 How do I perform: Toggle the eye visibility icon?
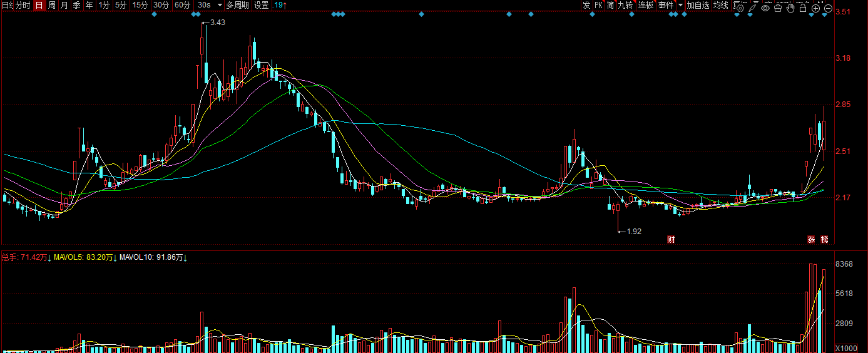765,8
